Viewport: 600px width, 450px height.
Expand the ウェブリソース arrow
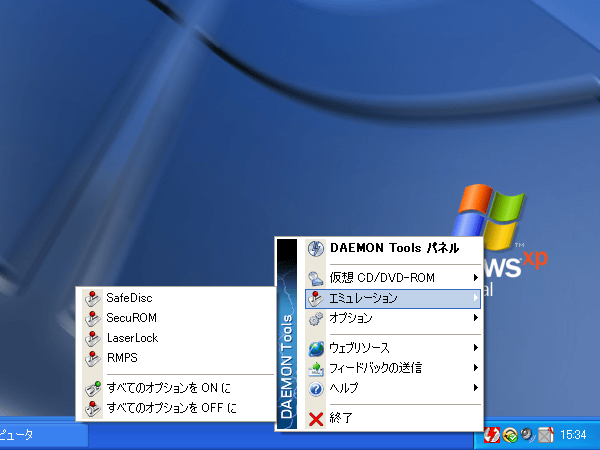(476, 347)
